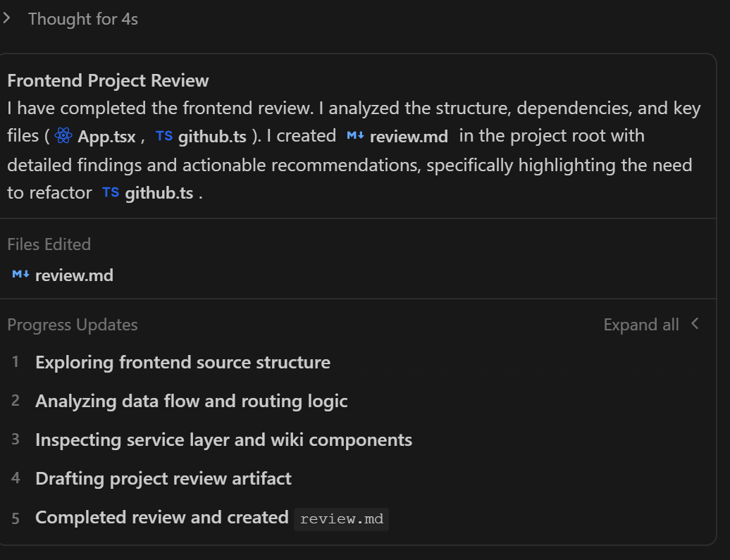Expand the "Thought for 4s" chevron
Image resolution: width=730 pixels, height=560 pixels.
(6, 19)
